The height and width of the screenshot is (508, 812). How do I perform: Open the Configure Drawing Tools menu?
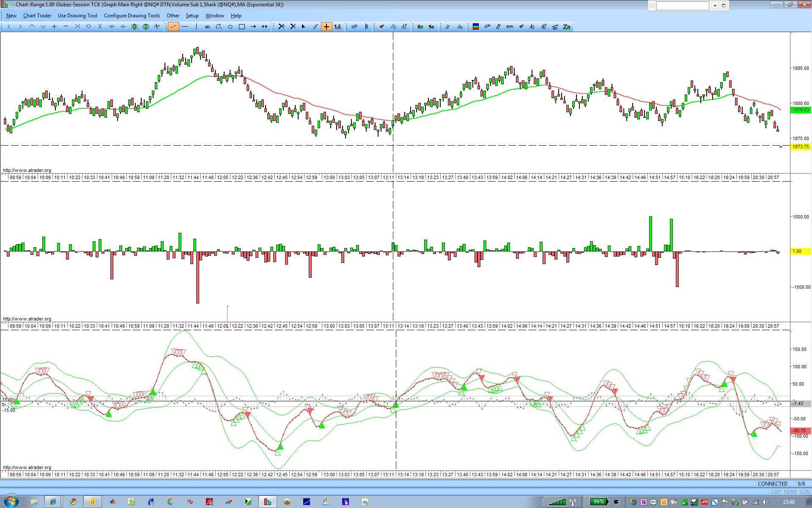tap(132, 16)
